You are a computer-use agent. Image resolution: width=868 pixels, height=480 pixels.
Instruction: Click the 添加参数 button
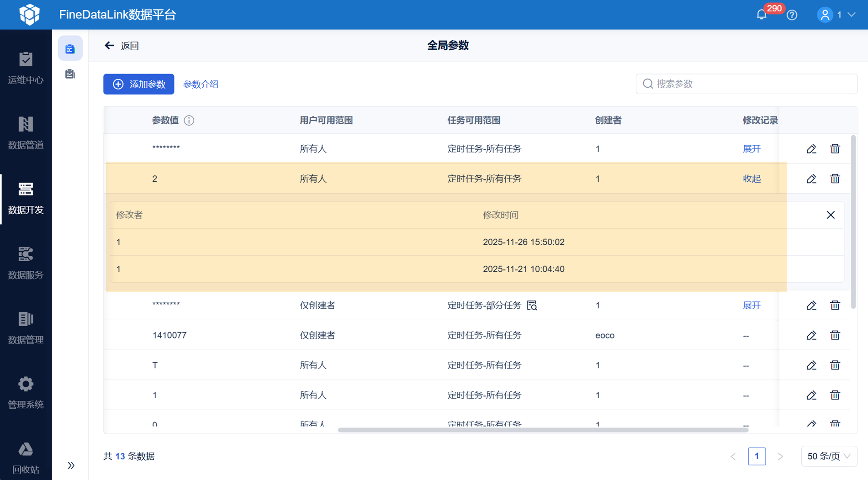click(138, 84)
